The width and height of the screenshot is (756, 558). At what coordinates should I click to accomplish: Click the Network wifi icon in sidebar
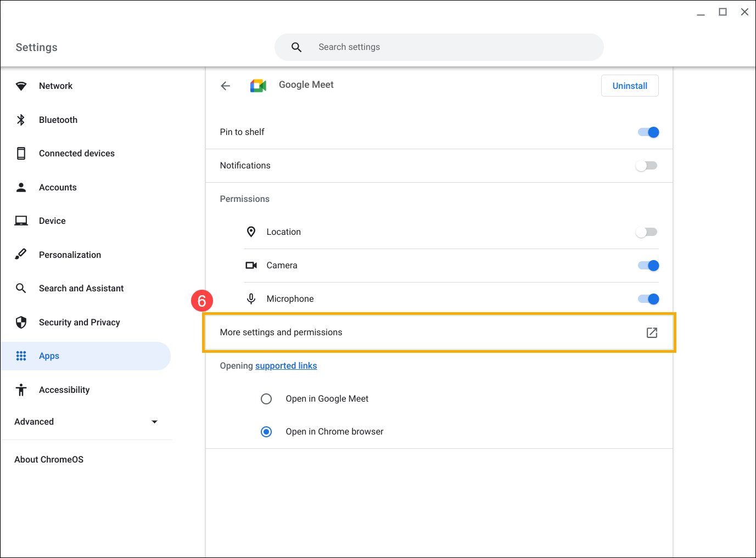(21, 86)
